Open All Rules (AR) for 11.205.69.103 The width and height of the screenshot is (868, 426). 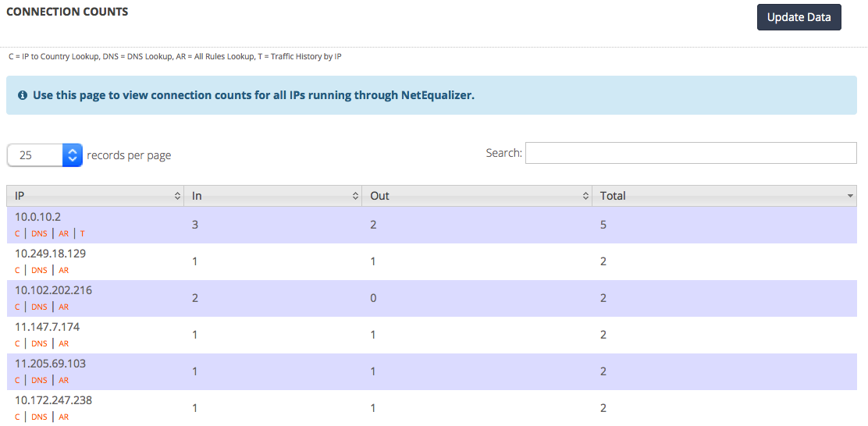pyautogui.click(x=64, y=381)
